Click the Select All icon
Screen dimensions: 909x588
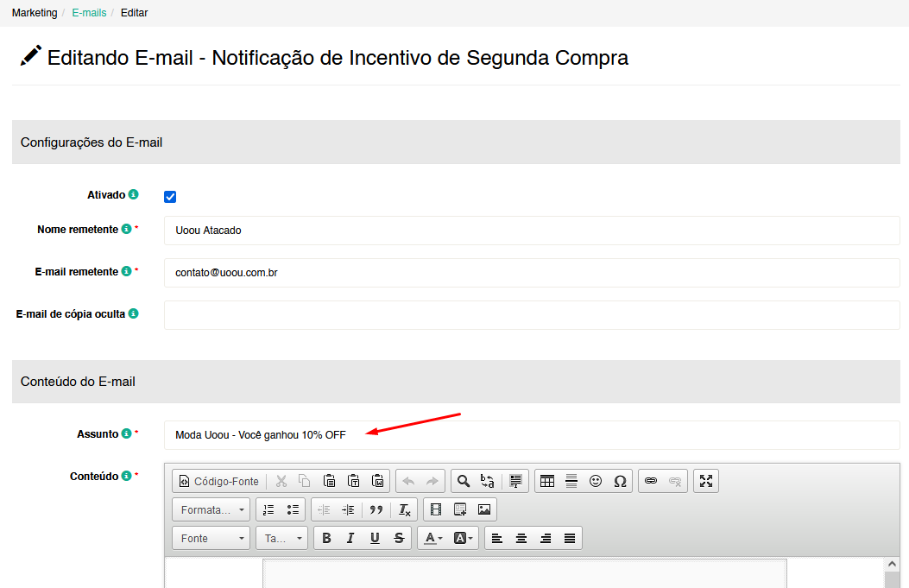[515, 481]
